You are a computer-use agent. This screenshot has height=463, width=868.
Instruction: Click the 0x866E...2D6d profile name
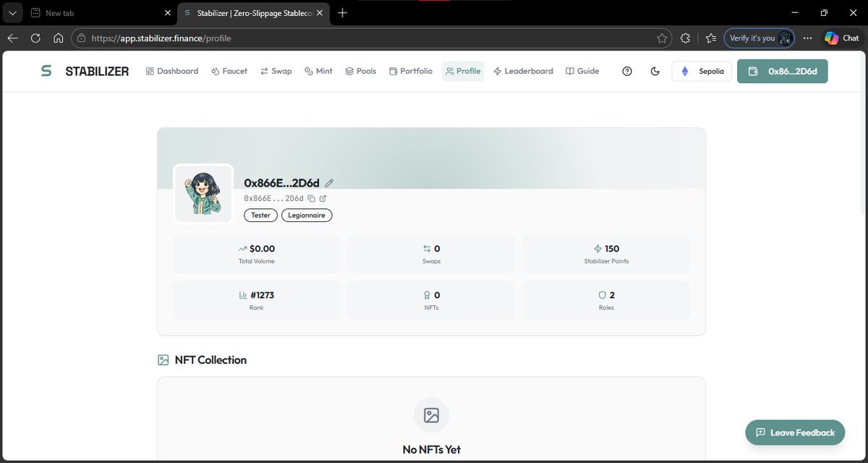point(282,183)
